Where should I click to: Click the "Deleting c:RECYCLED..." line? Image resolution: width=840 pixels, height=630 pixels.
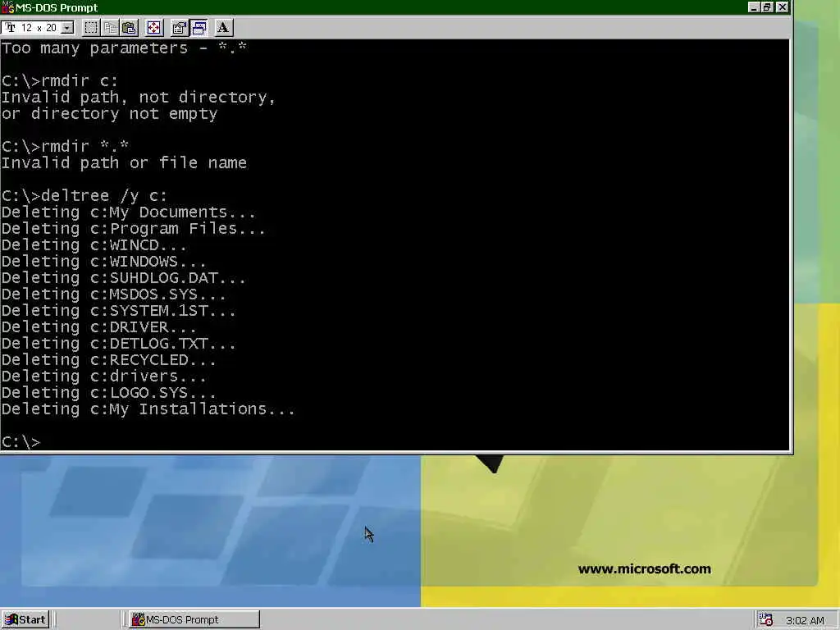click(x=109, y=360)
